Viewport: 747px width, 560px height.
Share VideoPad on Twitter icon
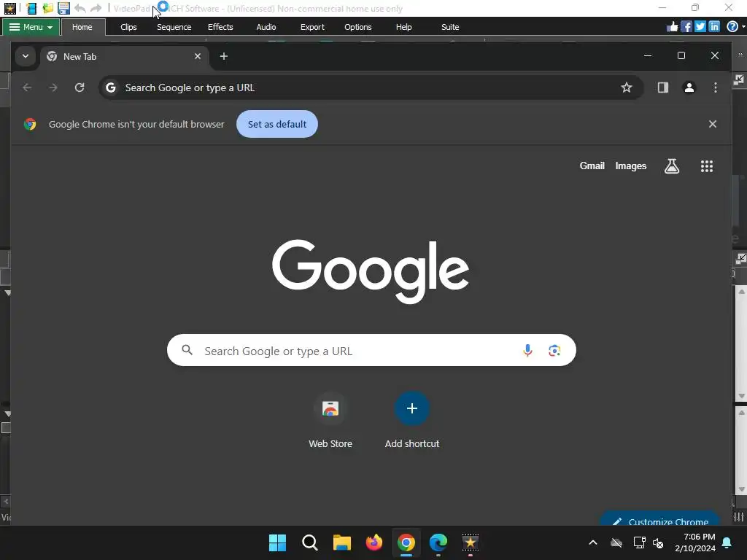click(700, 27)
